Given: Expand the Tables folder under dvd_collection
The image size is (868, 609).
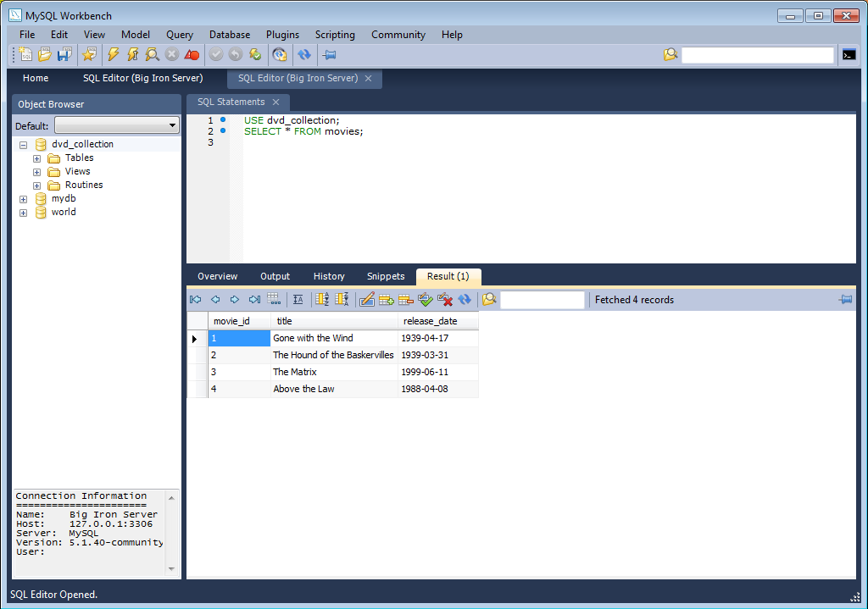Looking at the screenshot, I should point(36,158).
